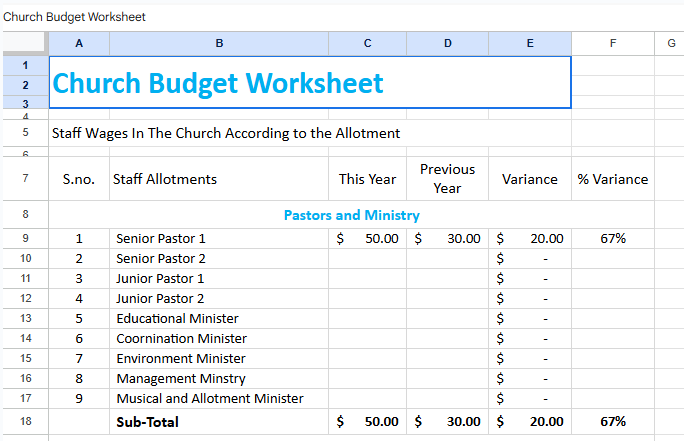
Task: Click the Senior Pastor 1 cell
Action: [219, 239]
